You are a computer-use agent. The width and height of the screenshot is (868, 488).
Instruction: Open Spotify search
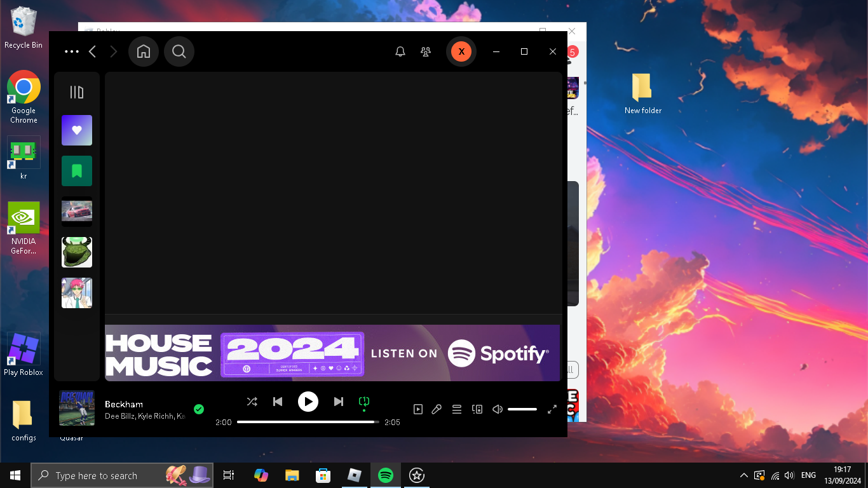tap(179, 51)
